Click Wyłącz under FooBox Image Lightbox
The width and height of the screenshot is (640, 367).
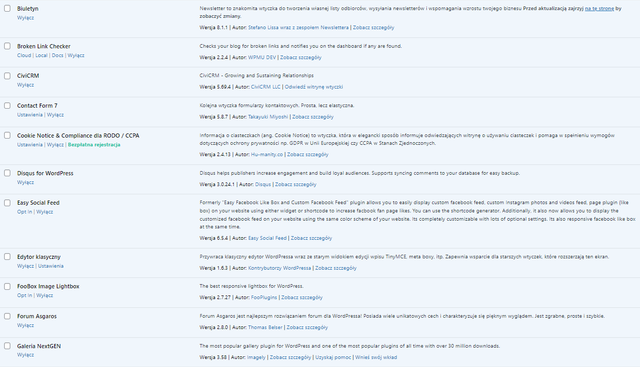45,296
